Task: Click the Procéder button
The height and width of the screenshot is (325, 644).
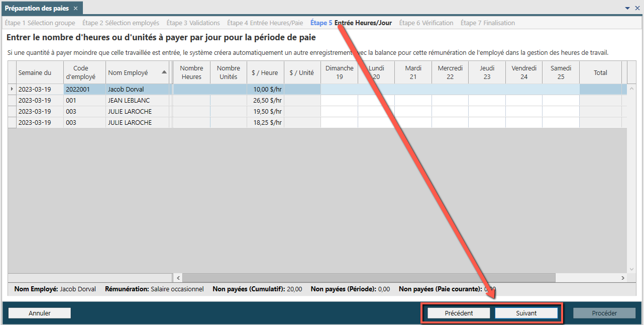Action: click(604, 313)
